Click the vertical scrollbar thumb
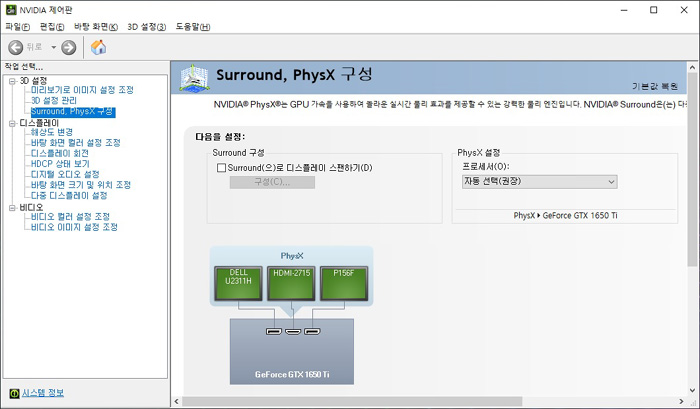The width and height of the screenshot is (700, 409). click(x=692, y=170)
